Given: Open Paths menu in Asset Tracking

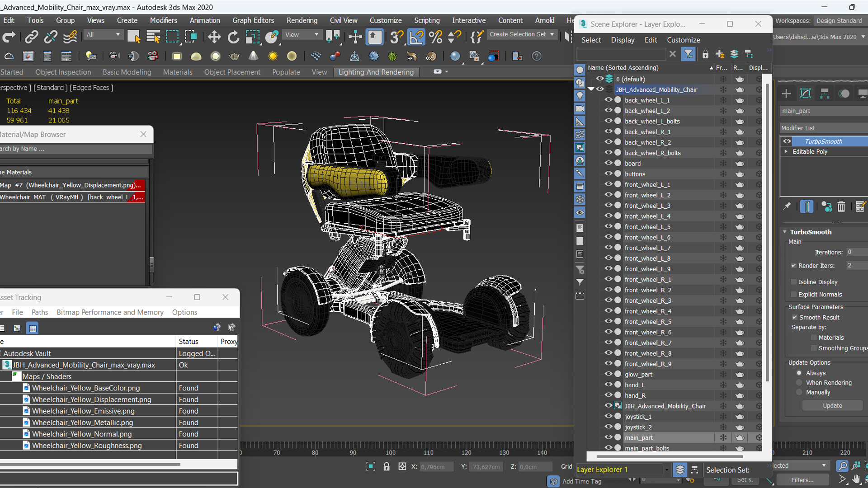Looking at the screenshot, I should (x=40, y=312).
